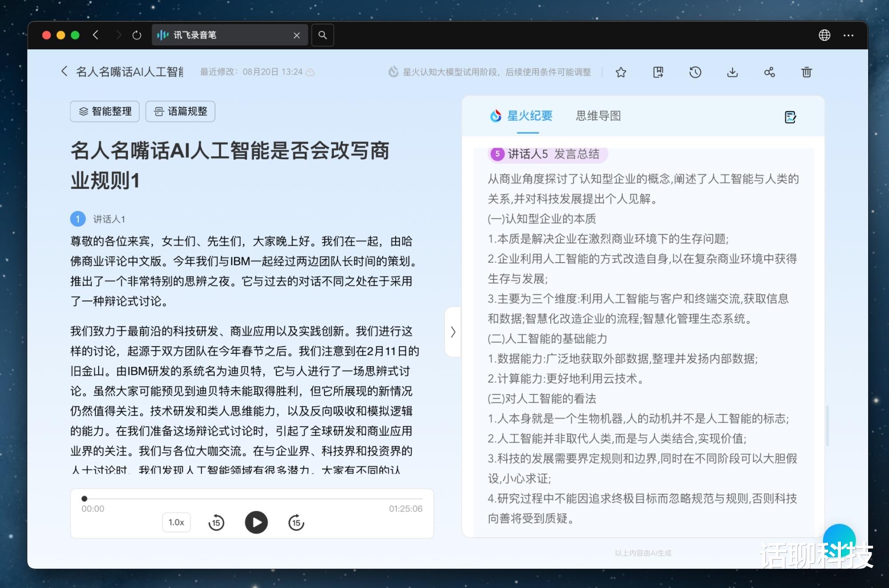This screenshot has width=889, height=588.
Task: Share this recording via share icon
Action: 769,72
